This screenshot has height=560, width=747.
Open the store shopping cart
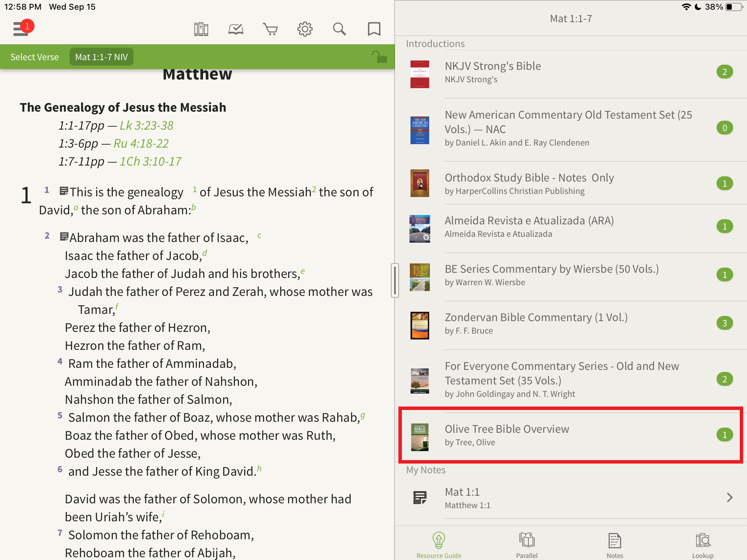(270, 29)
